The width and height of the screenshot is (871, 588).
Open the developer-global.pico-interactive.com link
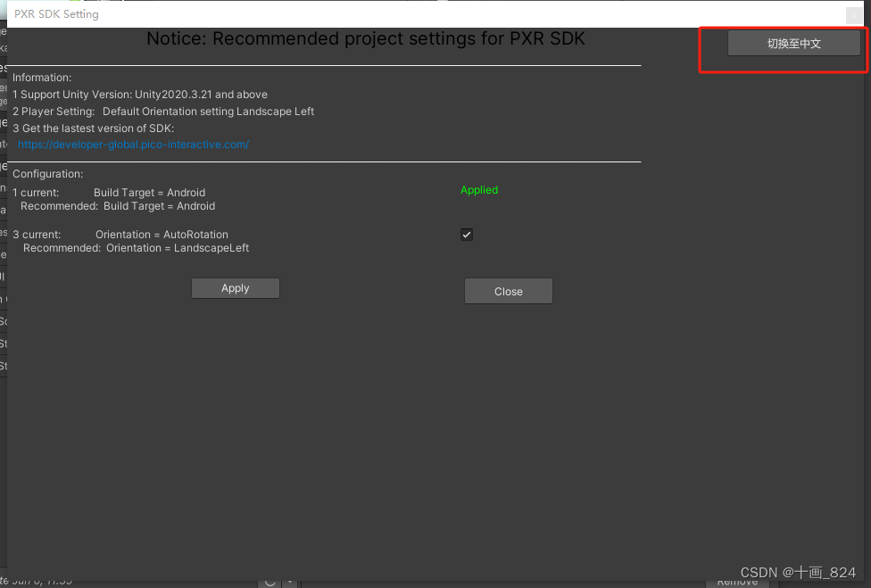tap(133, 145)
